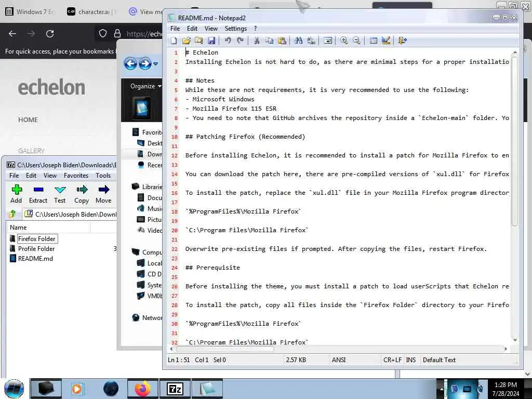The image size is (532, 399).
Task: Open Favorites menu in 7-Zip window
Action: [76, 176]
